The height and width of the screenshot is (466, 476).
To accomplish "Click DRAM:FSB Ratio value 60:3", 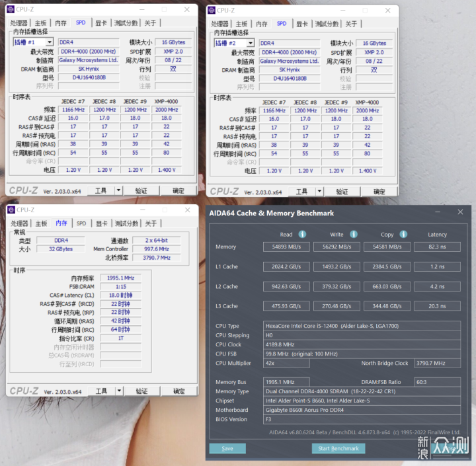I will (437, 382).
